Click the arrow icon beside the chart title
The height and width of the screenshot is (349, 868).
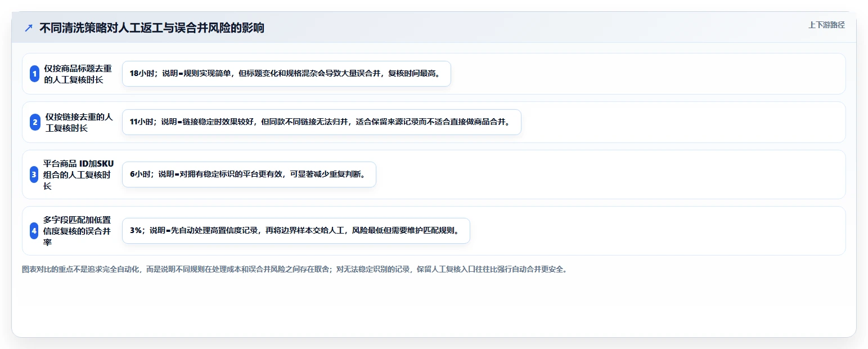pyautogui.click(x=29, y=28)
